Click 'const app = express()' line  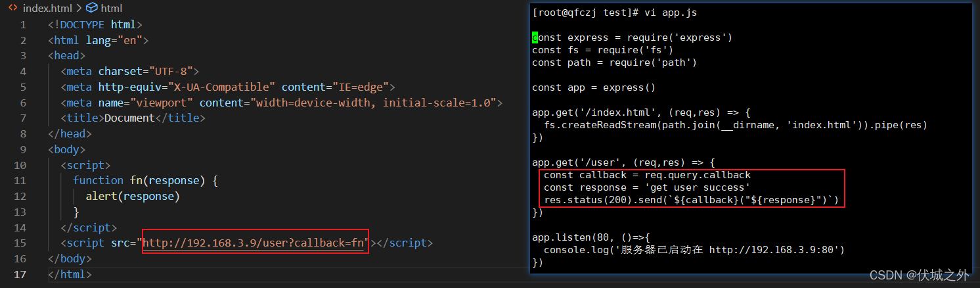(x=594, y=87)
